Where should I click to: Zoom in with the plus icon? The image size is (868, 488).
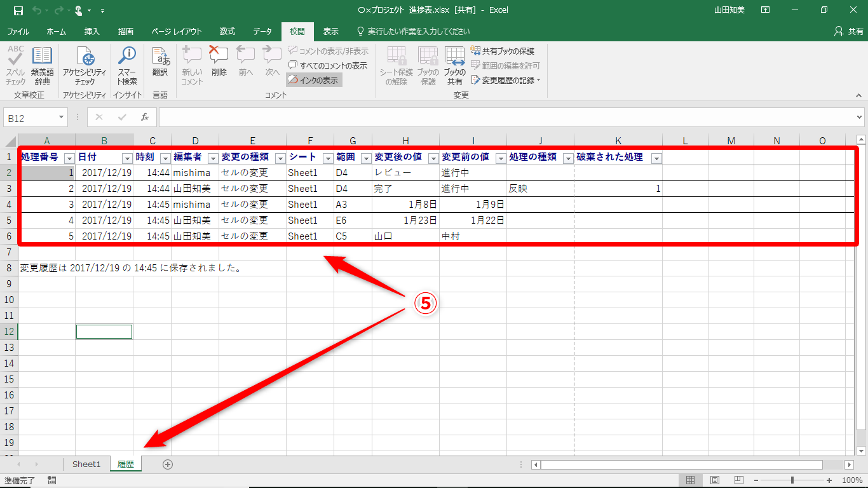click(829, 480)
